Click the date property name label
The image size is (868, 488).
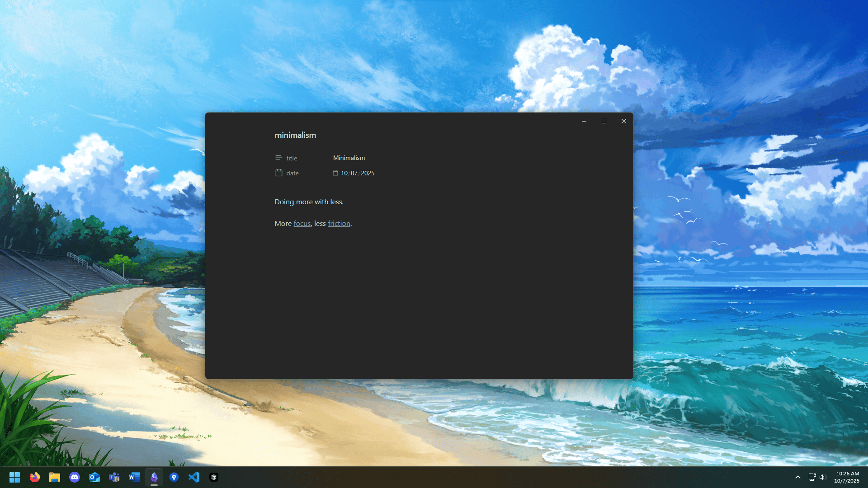coord(292,173)
